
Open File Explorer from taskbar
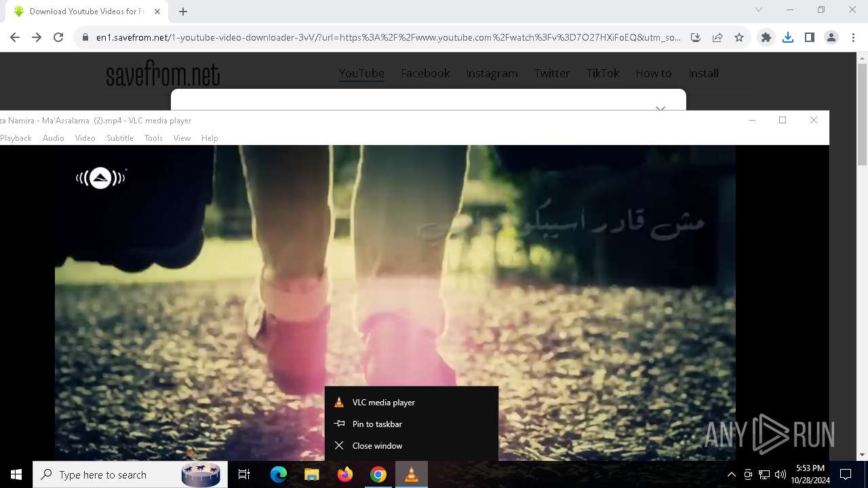312,474
